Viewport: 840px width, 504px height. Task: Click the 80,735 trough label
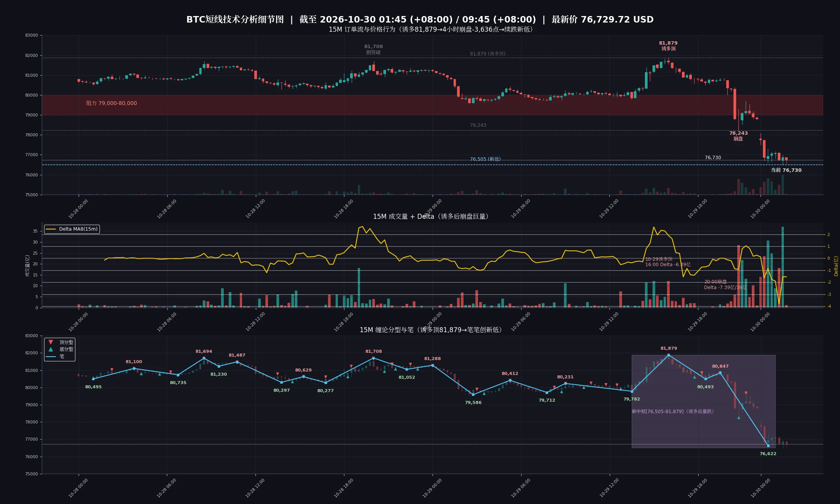[178, 383]
